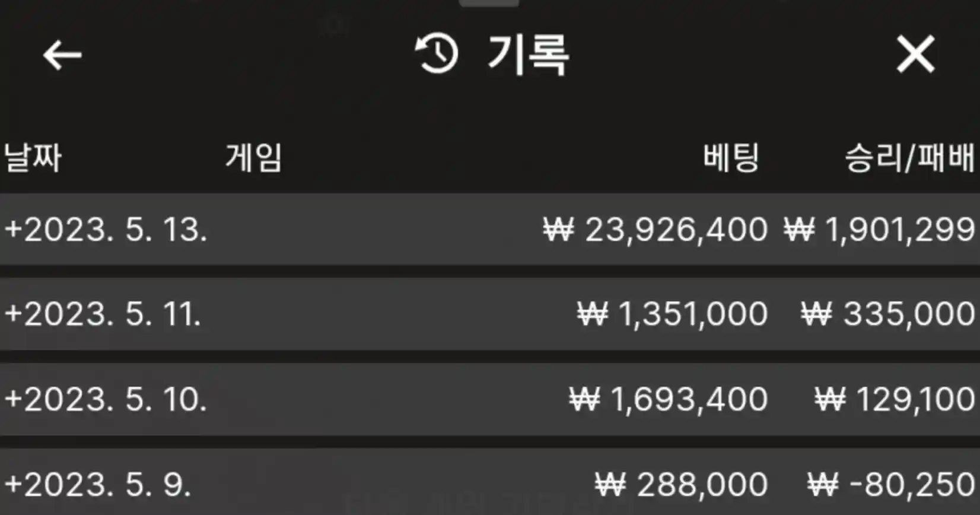This screenshot has width=980, height=515.
Task: Click the history clock icon
Action: tap(437, 55)
